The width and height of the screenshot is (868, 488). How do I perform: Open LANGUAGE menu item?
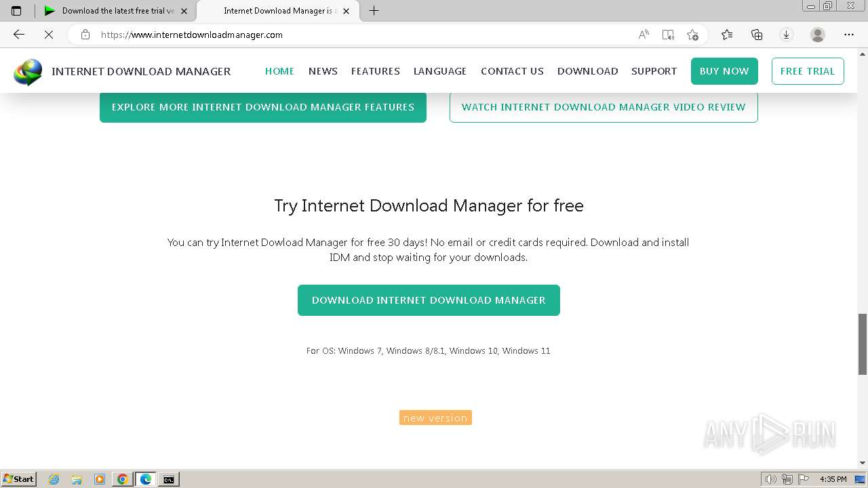coord(440,71)
